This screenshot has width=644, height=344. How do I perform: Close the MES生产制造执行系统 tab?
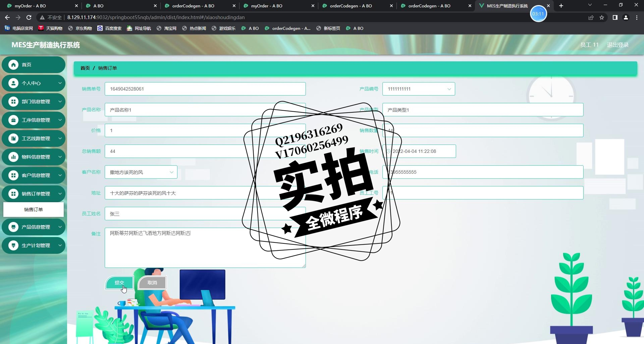548,6
